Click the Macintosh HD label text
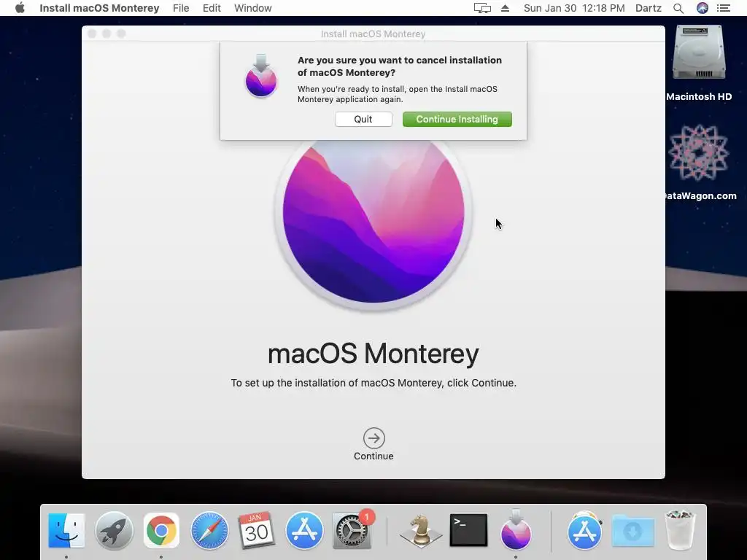 click(x=699, y=97)
